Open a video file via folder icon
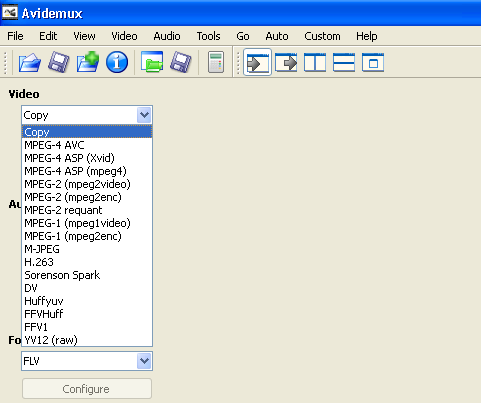The width and height of the screenshot is (481, 403). (x=30, y=62)
